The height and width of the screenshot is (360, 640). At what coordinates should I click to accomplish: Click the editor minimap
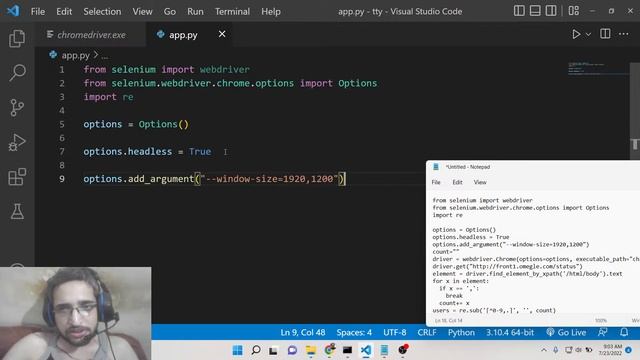pos(597,69)
